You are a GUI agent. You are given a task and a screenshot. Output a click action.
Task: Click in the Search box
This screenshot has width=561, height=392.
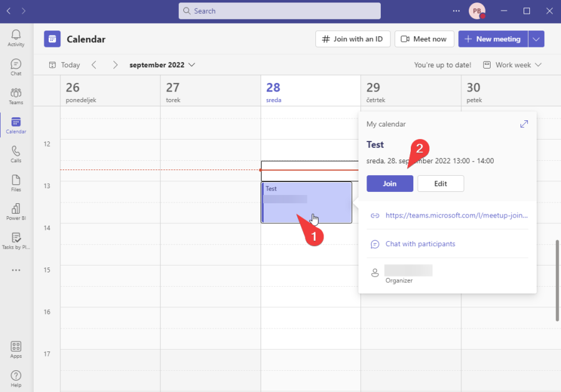(279, 11)
